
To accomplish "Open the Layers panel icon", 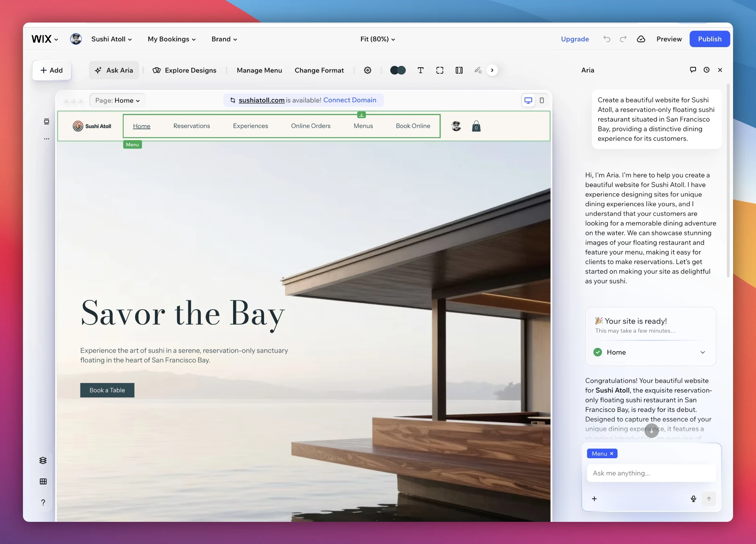I will (43, 461).
